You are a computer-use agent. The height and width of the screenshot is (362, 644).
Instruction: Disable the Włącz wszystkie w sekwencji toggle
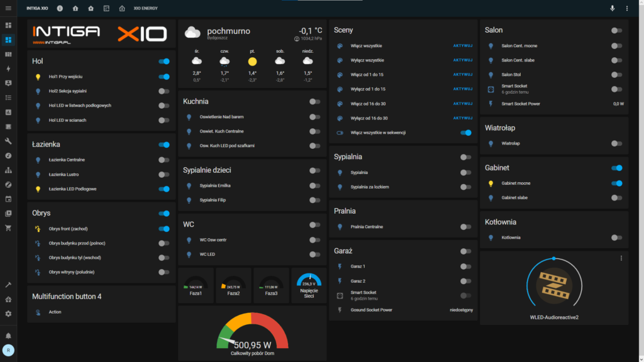point(465,133)
